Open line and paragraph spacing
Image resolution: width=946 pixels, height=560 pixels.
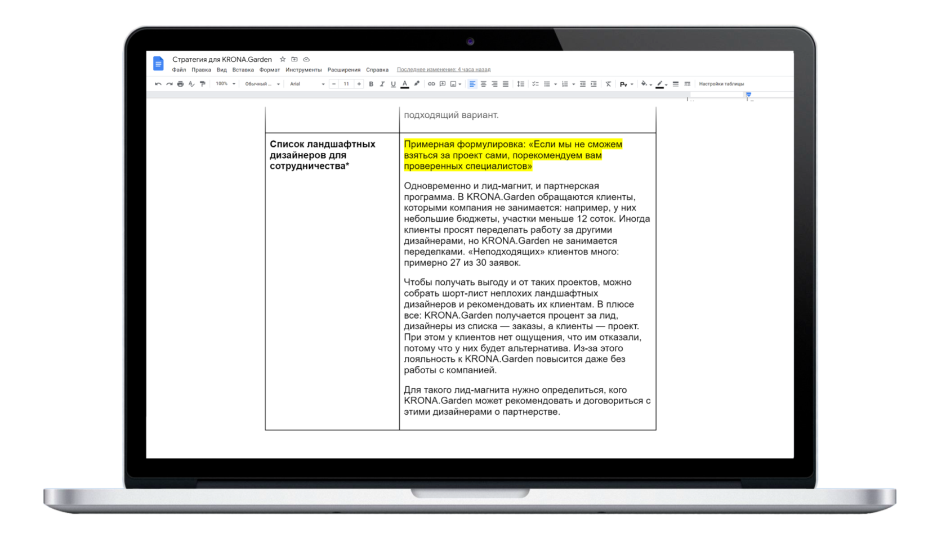pos(521,84)
